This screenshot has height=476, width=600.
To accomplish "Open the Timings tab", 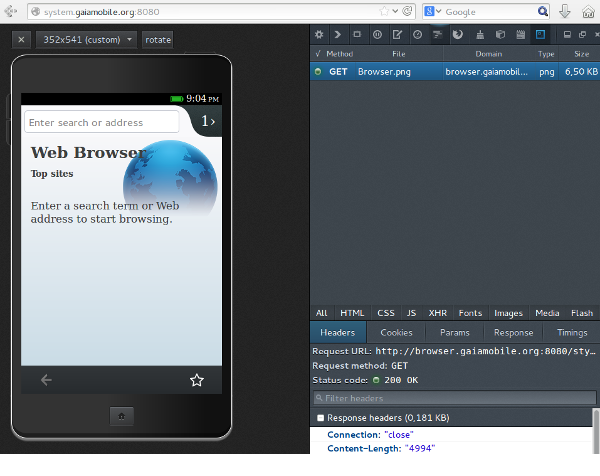I will [572, 332].
